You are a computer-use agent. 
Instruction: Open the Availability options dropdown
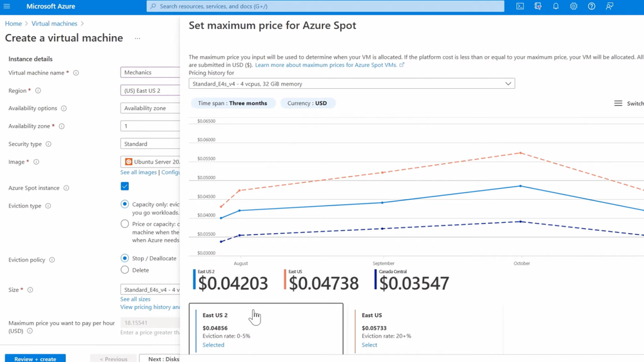point(150,108)
